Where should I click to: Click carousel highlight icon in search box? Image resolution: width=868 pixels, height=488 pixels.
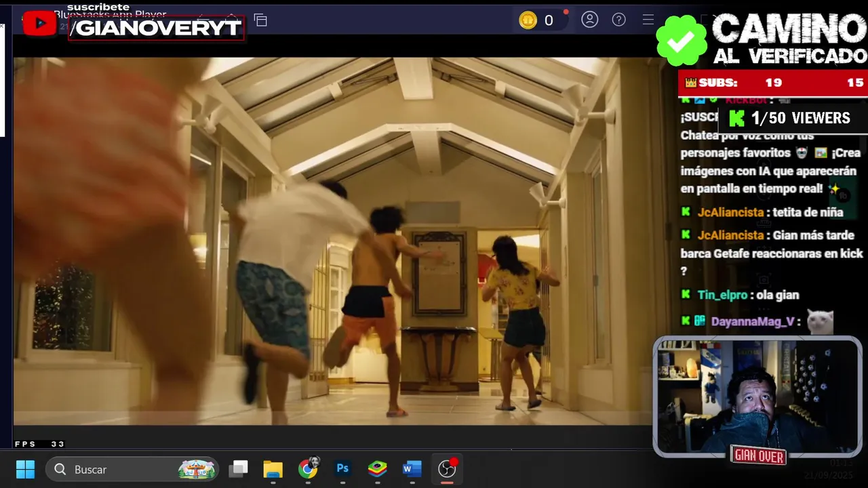[x=197, y=469]
